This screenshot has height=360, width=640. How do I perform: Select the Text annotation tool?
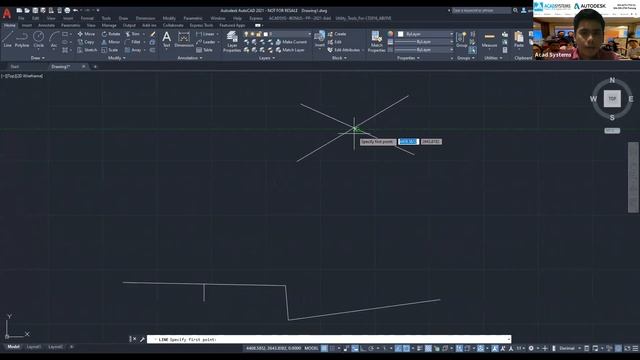pyautogui.click(x=167, y=40)
